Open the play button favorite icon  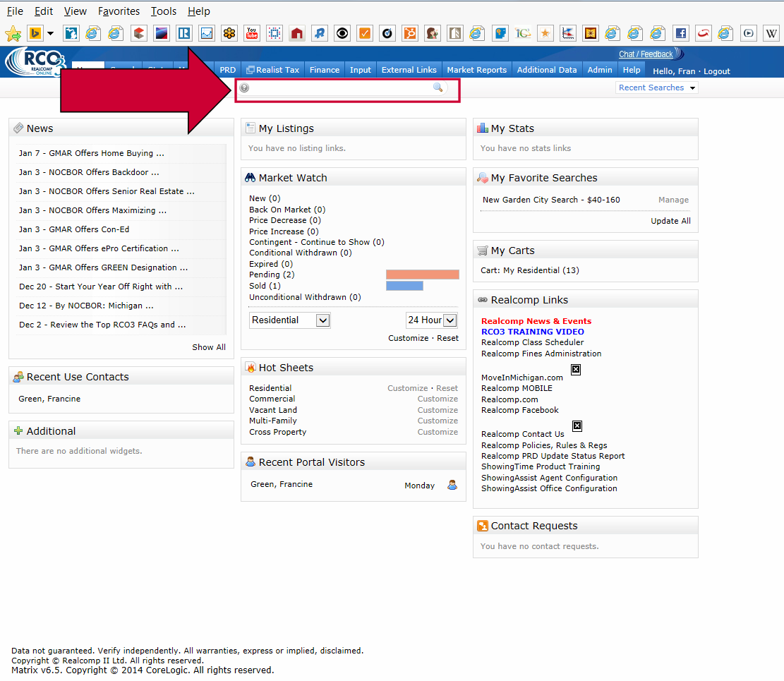(749, 33)
